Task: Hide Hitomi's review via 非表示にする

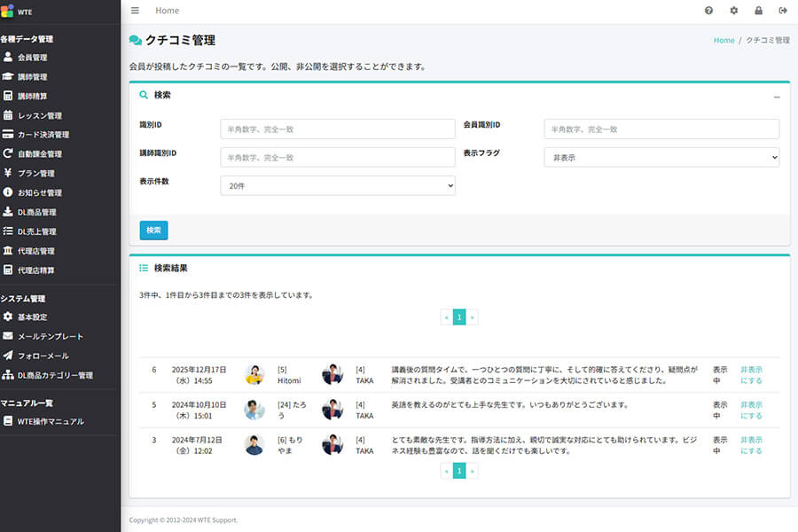Action: pyautogui.click(x=752, y=374)
